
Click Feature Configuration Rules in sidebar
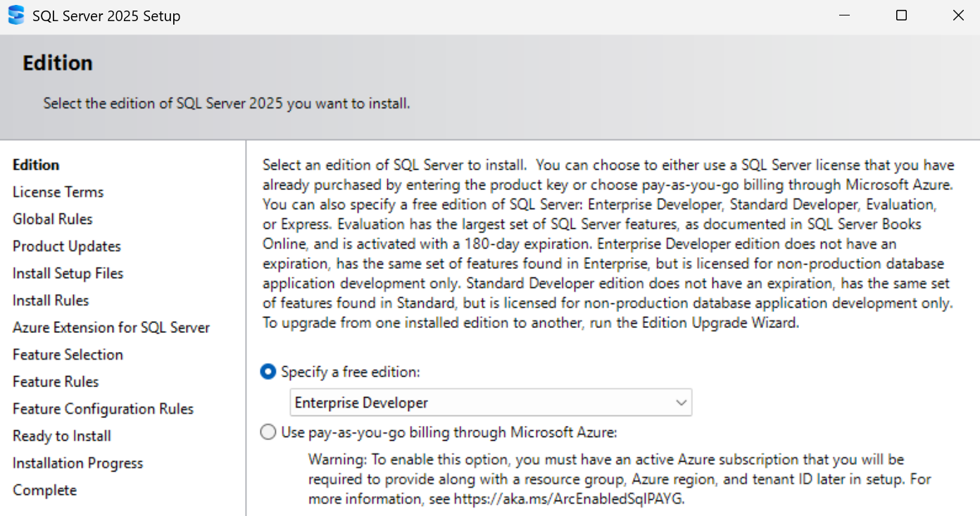[x=103, y=409]
